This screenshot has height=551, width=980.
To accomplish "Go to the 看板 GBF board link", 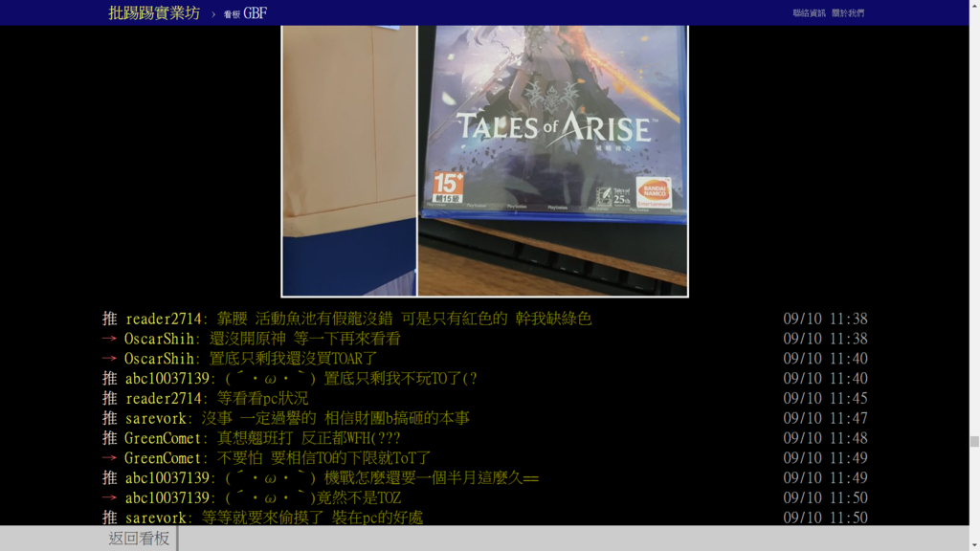I will point(246,13).
